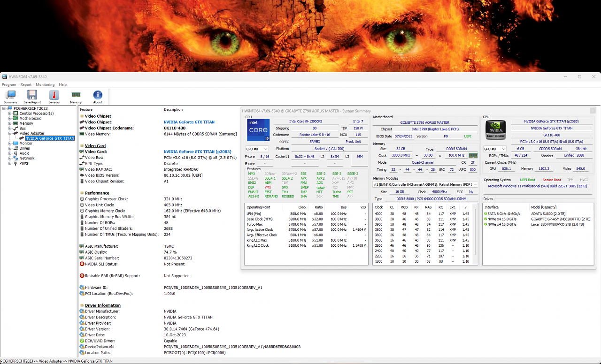
Task: Open the Memory toolbar icon
Action: tap(76, 95)
